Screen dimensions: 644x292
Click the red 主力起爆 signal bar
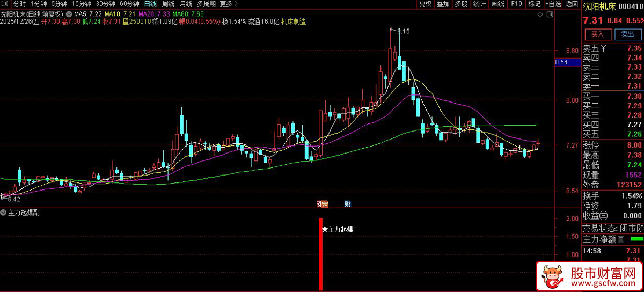(x=320, y=254)
